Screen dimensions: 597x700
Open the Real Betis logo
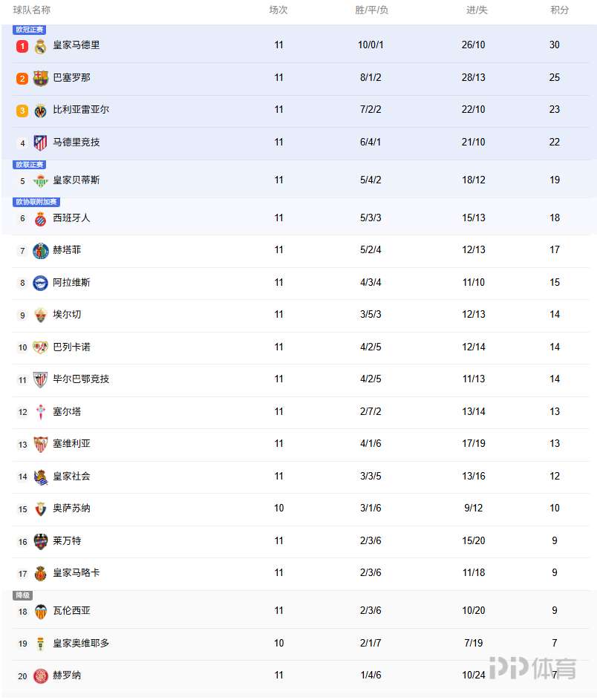pyautogui.click(x=40, y=180)
